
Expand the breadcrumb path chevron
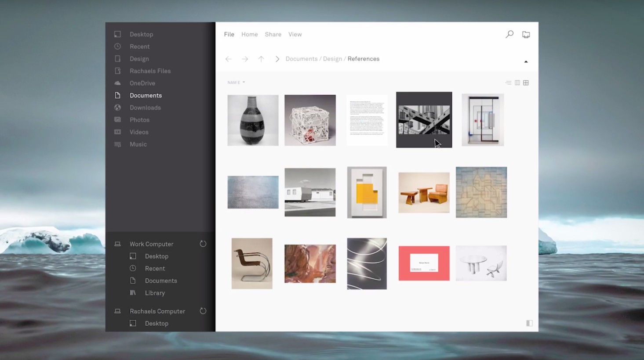coord(277,59)
